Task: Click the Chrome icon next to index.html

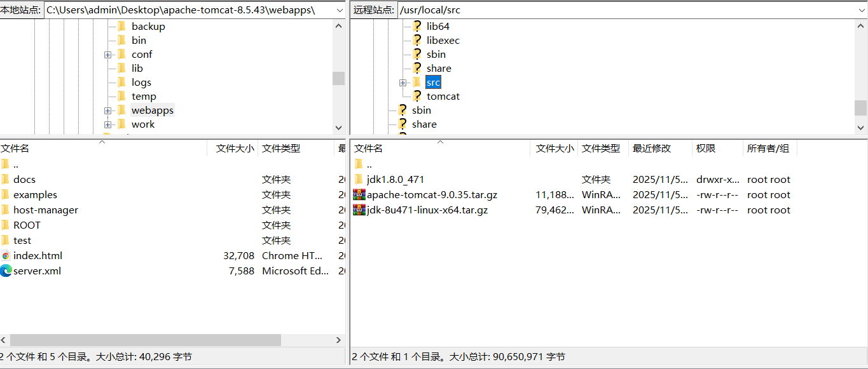Action: tap(6, 255)
